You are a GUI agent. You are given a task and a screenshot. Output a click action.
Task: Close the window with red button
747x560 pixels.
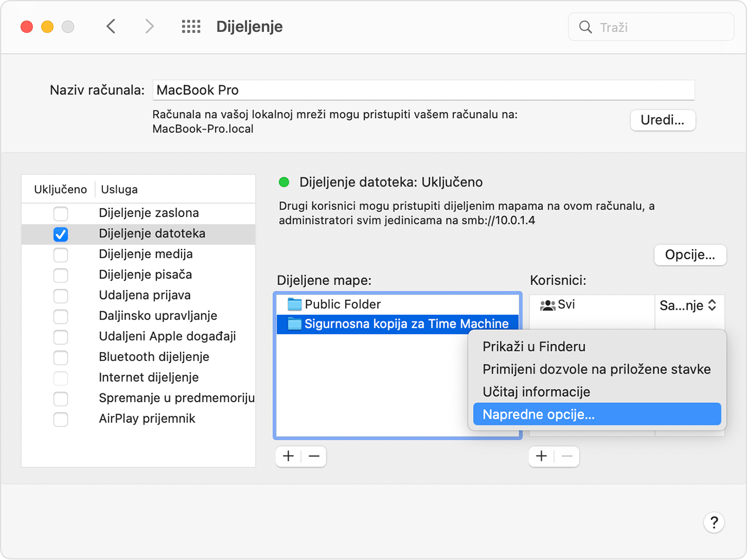(x=27, y=26)
